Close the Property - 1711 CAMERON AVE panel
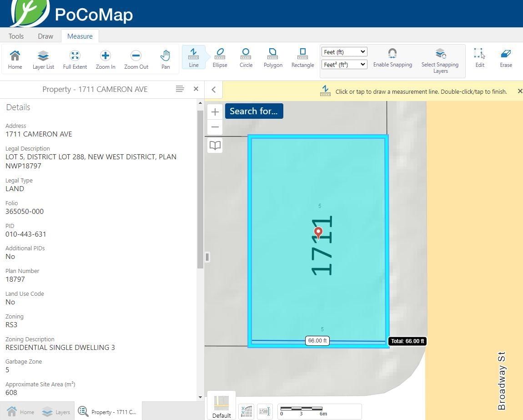The height and width of the screenshot is (420, 523). (196, 89)
